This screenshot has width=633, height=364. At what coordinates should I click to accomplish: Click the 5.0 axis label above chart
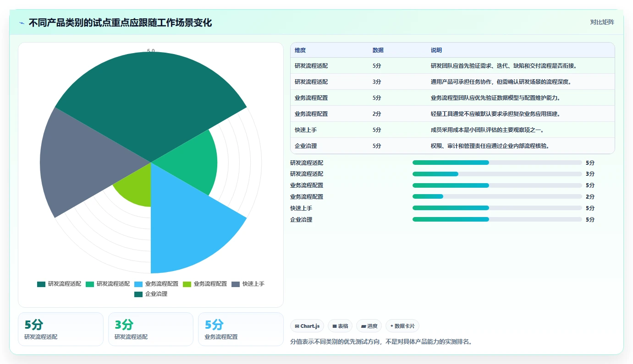(151, 51)
